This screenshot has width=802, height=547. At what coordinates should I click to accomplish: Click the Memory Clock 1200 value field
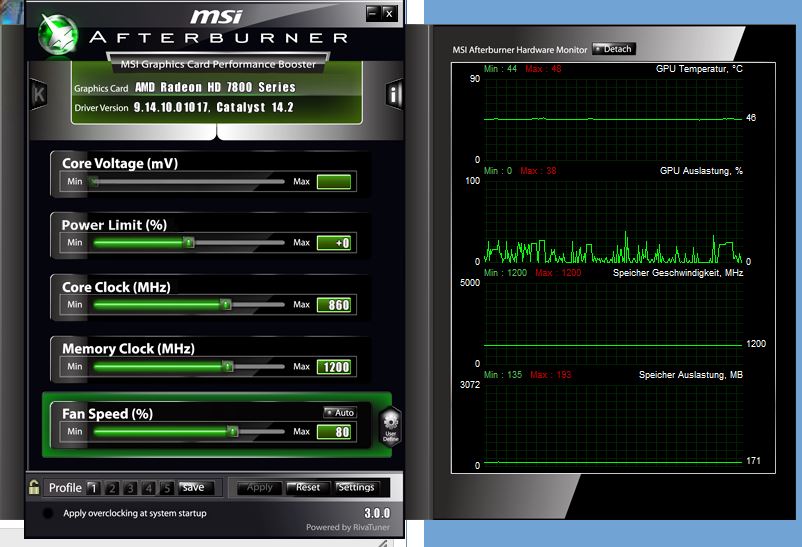tap(334, 367)
